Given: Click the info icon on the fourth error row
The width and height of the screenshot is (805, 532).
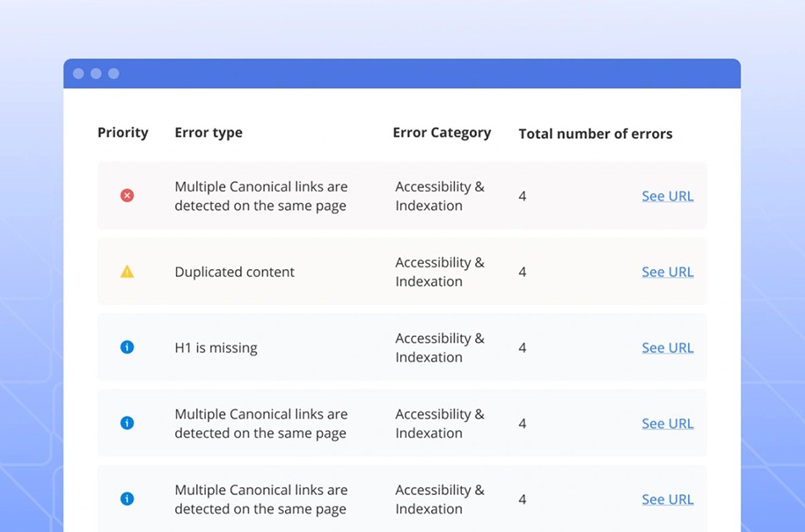Looking at the screenshot, I should point(127,423).
